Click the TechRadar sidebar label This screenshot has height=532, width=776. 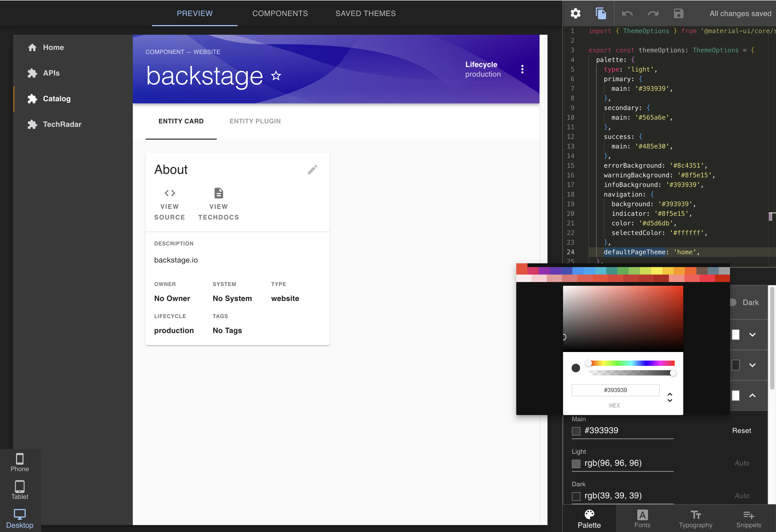pos(62,124)
